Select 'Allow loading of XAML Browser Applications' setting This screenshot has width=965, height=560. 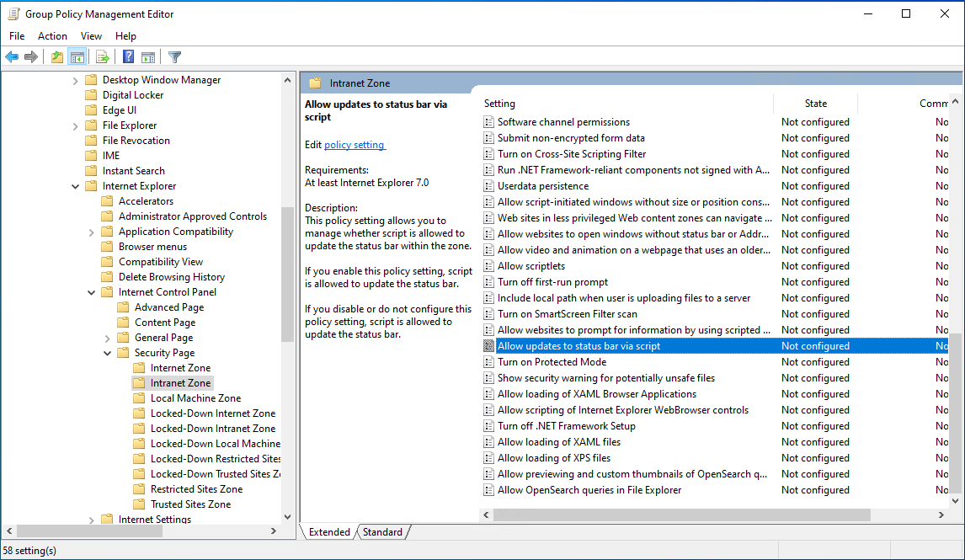(x=597, y=394)
